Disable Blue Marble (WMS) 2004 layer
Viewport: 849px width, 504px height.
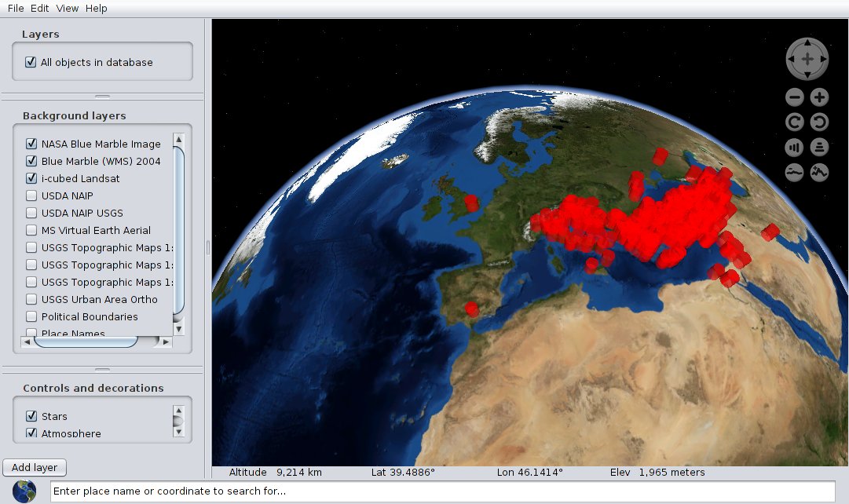click(31, 161)
